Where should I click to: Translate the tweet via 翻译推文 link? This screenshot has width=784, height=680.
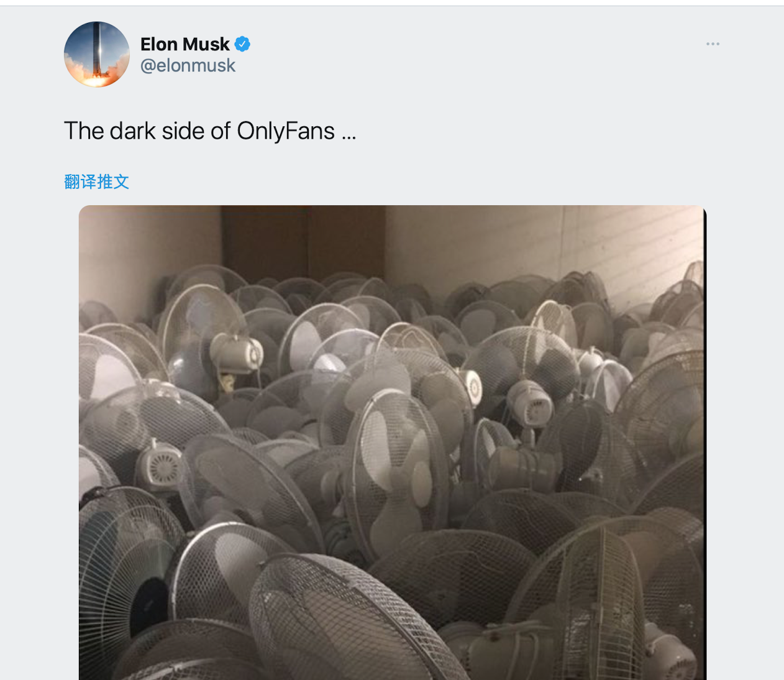pos(96,181)
